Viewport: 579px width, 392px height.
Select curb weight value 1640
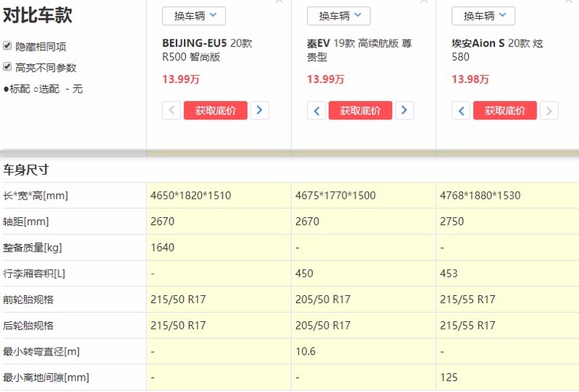[162, 247]
